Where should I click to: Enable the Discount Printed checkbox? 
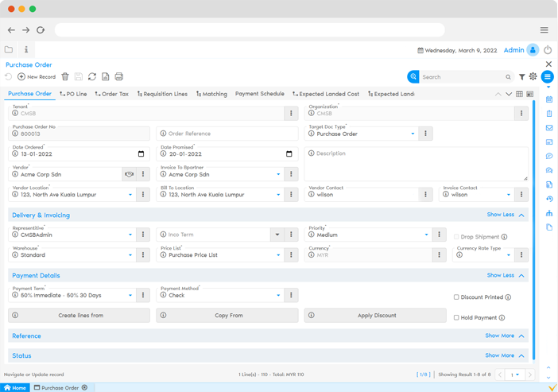456,297
